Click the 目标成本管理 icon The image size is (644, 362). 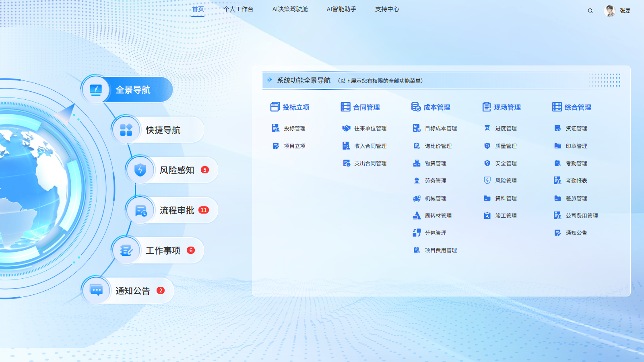pyautogui.click(x=417, y=128)
